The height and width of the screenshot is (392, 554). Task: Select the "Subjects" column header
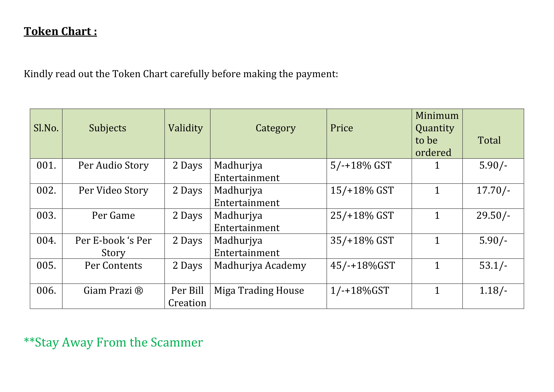pos(108,128)
